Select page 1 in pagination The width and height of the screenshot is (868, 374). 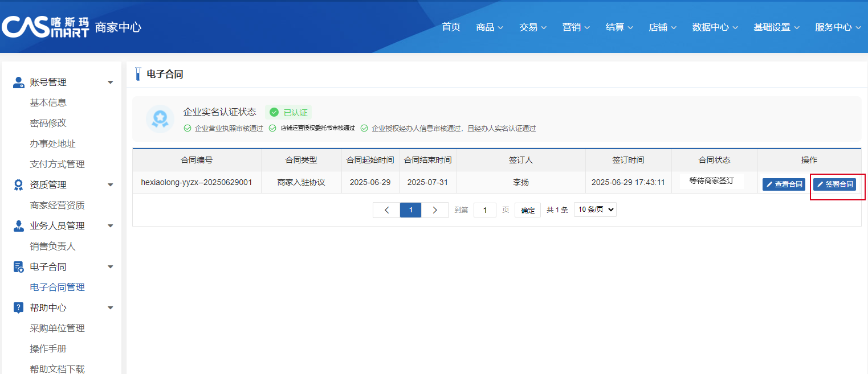pos(410,210)
